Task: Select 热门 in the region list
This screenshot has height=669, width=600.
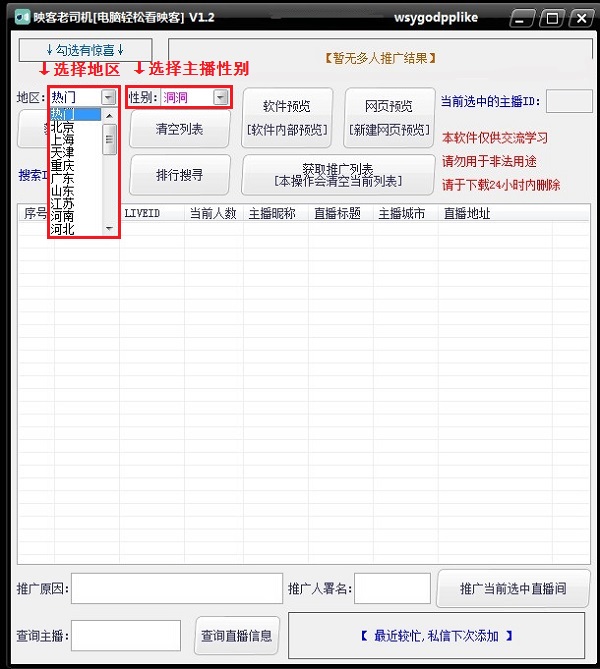Action: pyautogui.click(x=76, y=114)
